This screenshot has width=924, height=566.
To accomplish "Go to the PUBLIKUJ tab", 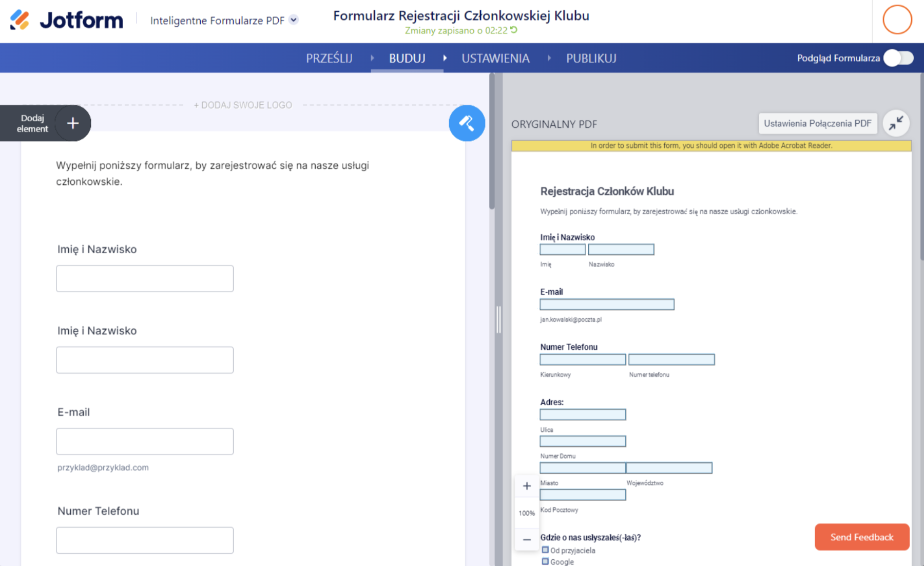I will pyautogui.click(x=591, y=58).
